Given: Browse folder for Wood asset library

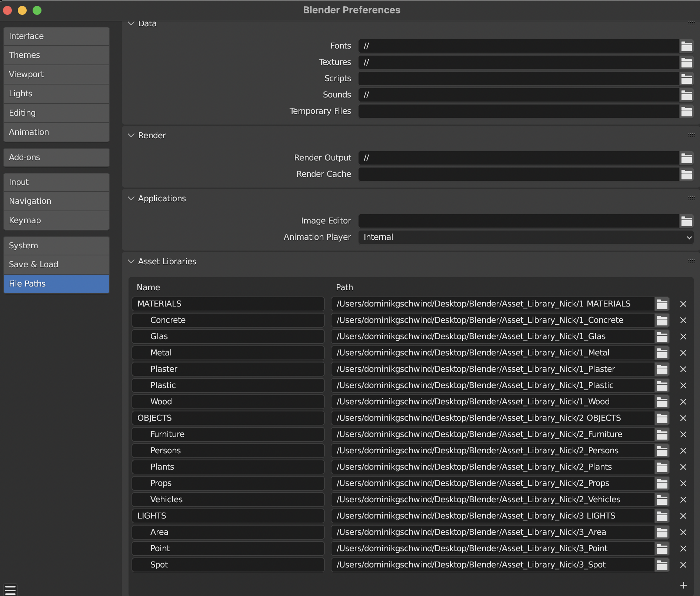Looking at the screenshot, I should 662,402.
